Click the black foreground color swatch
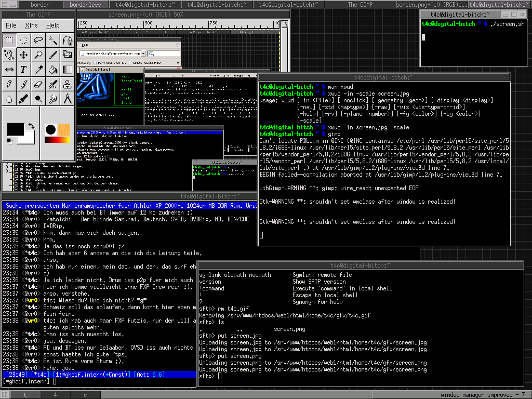The height and width of the screenshot is (399, 532). (x=15, y=129)
